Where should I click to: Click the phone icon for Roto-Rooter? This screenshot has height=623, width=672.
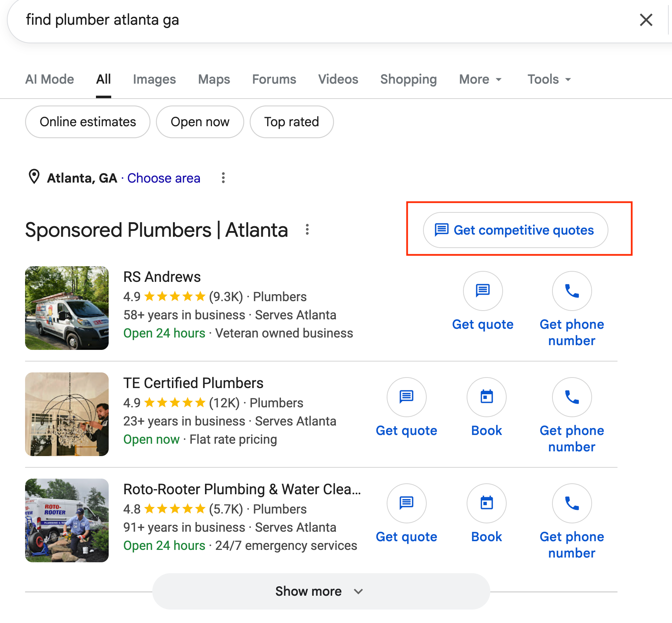pyautogui.click(x=572, y=503)
